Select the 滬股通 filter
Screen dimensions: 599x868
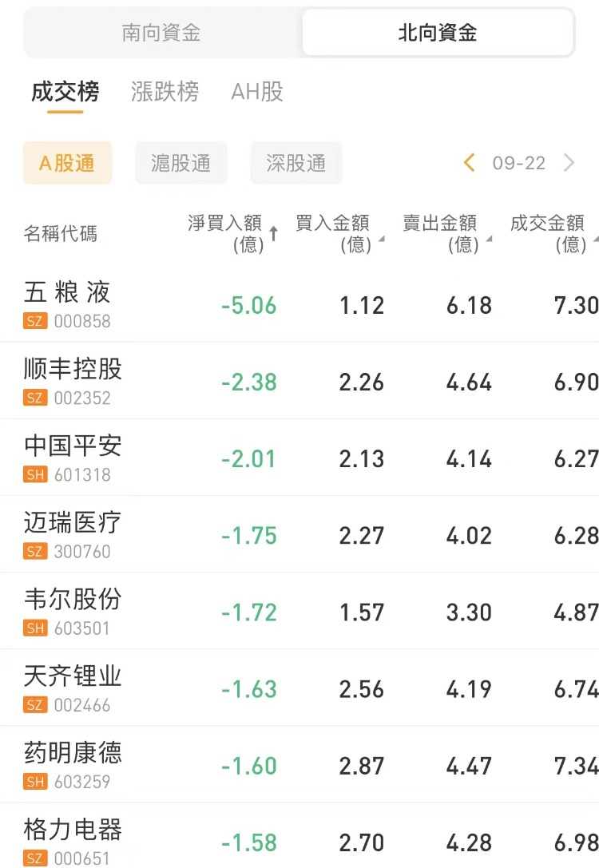181,163
